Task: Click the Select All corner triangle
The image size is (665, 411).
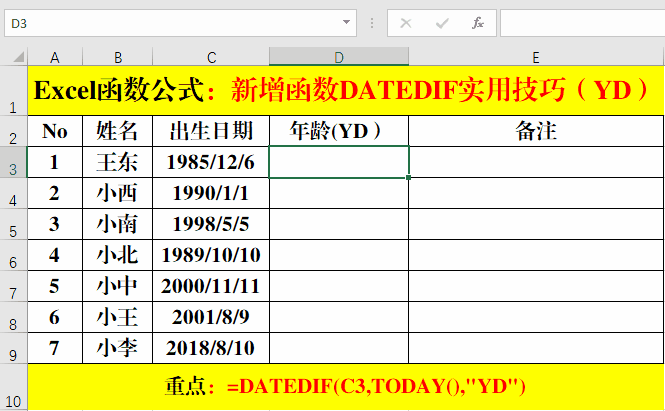Action: pos(17,57)
